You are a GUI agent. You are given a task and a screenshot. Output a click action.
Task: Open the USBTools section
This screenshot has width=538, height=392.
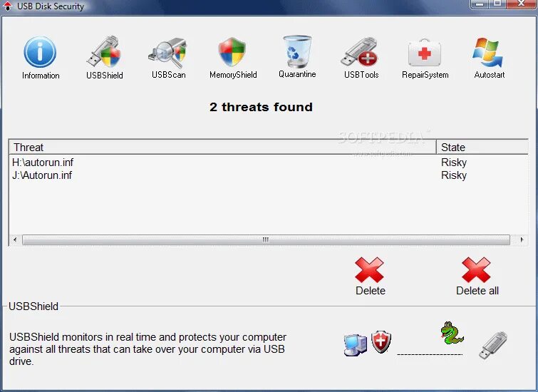tap(361, 58)
